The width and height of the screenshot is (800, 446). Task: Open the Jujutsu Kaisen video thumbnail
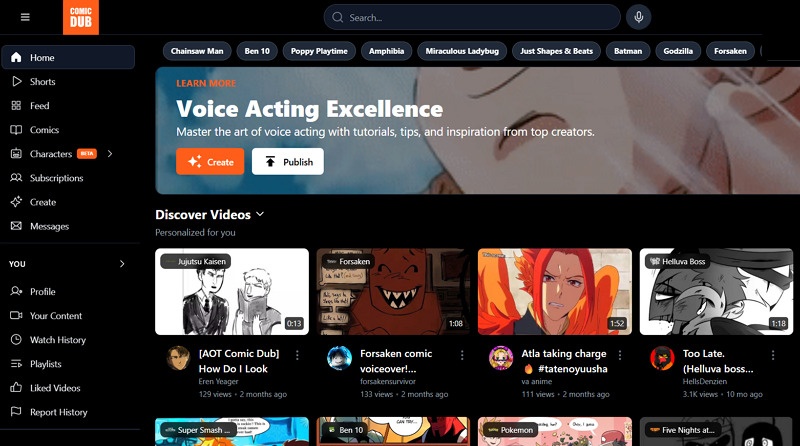232,291
